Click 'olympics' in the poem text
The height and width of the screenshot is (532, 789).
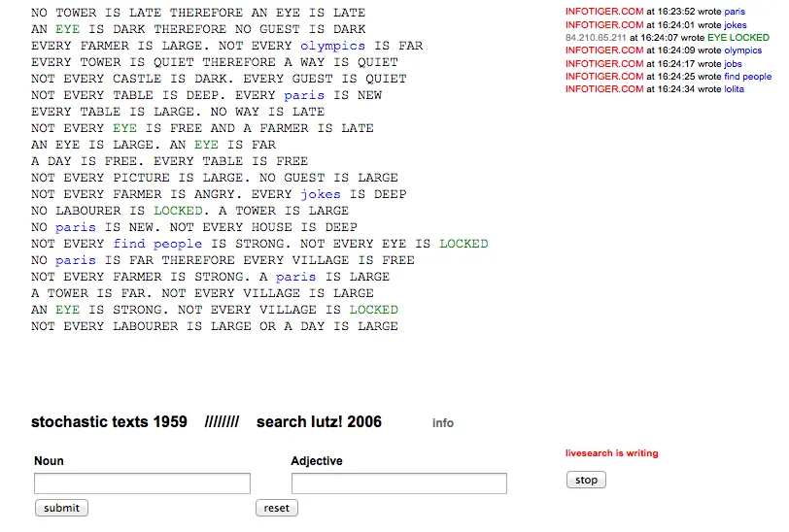click(x=332, y=46)
